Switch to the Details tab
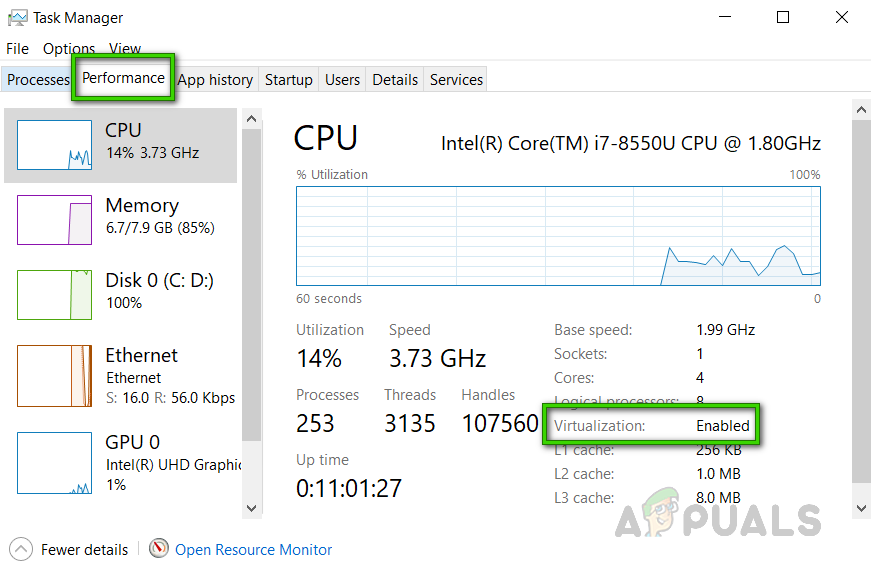Screen dimensions: 871x565 [x=395, y=80]
